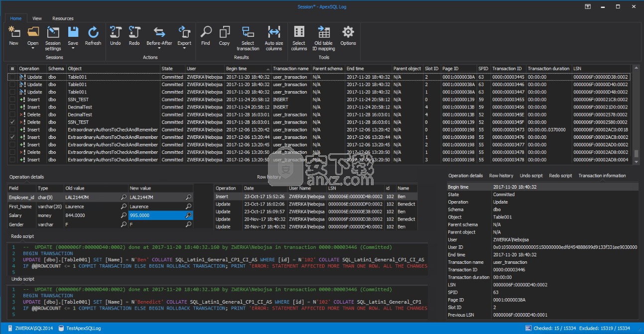This screenshot has width=644, height=334.
Task: Expand the Save dropdown arrow
Action: coord(73,49)
